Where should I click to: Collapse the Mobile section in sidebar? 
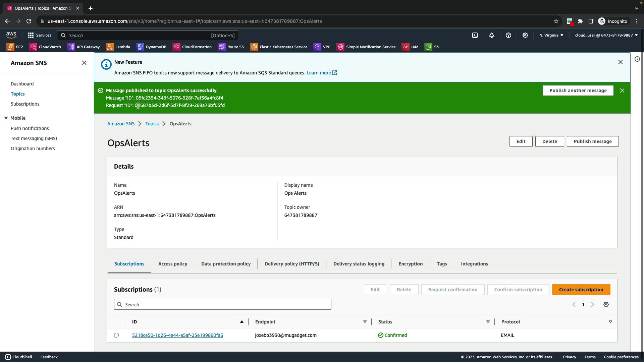6,118
